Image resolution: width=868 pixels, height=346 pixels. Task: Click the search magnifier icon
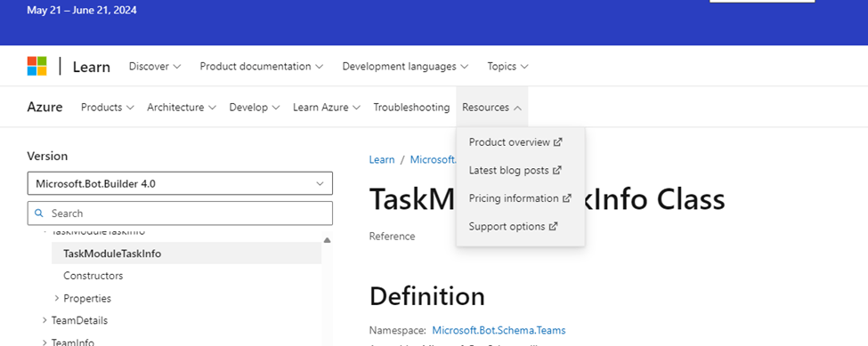[39, 213]
